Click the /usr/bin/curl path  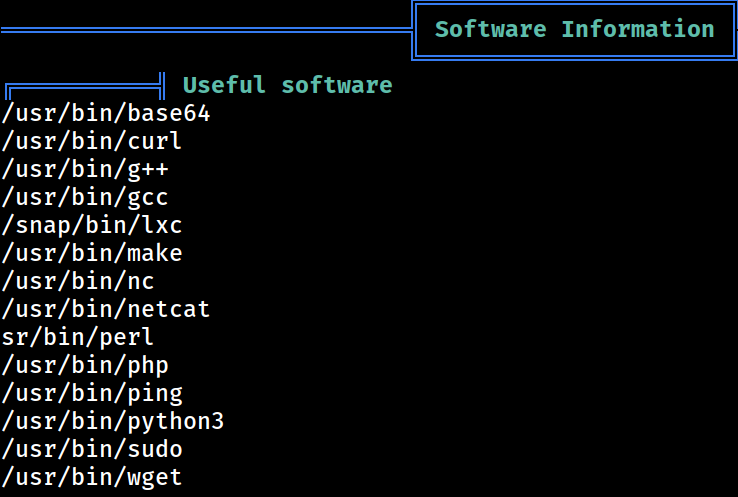point(92,141)
